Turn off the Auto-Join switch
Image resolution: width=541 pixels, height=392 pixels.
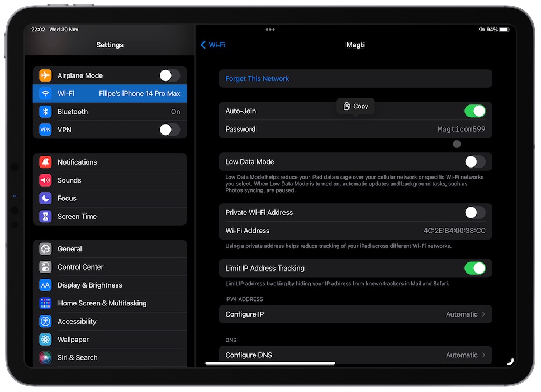[x=474, y=111]
